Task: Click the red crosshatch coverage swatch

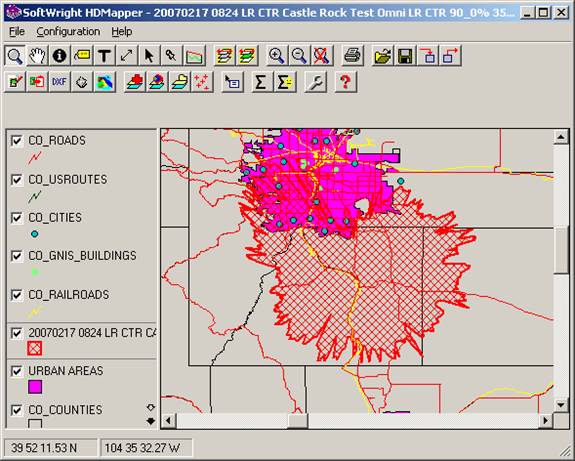Action: [x=35, y=348]
